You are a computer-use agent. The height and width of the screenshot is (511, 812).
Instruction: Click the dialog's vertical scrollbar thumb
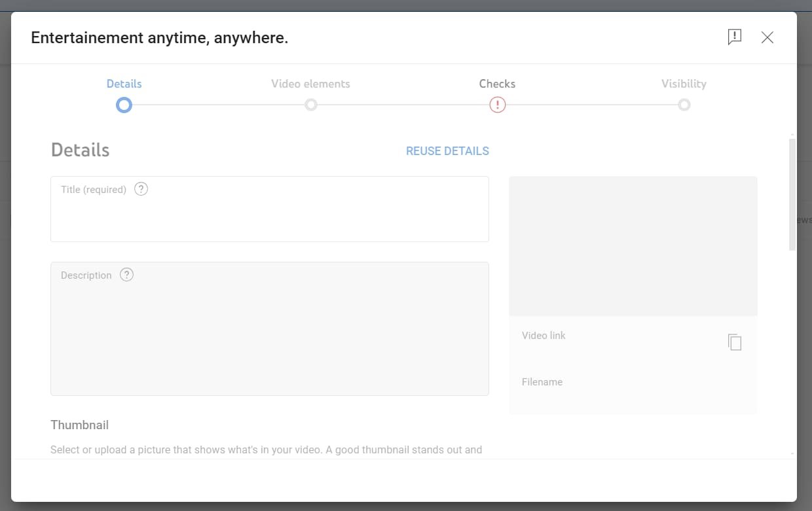(792, 194)
